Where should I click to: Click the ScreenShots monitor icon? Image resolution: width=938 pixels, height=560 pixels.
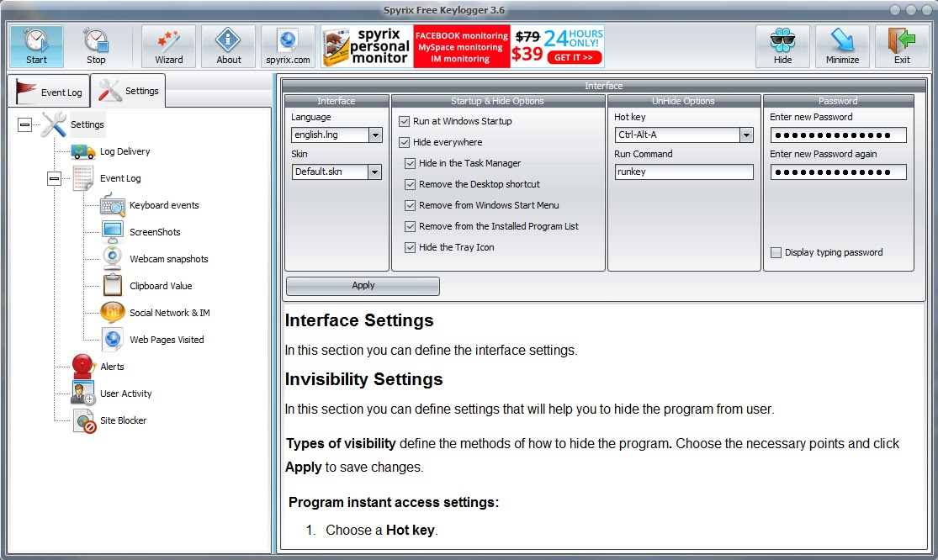click(113, 232)
